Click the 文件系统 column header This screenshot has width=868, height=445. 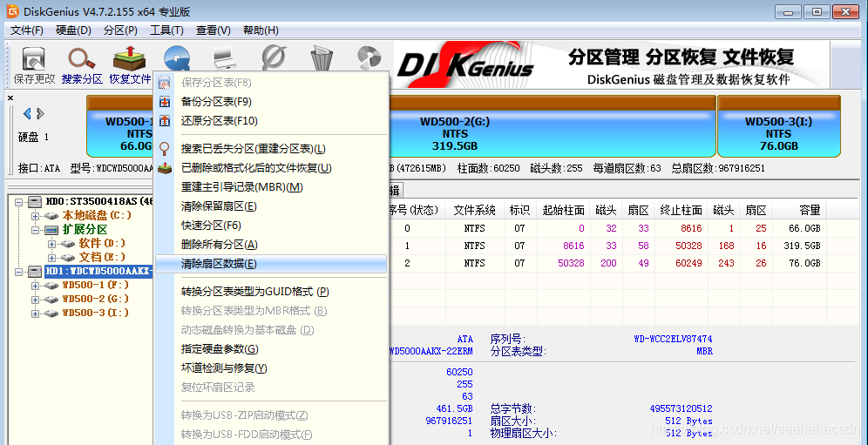(475, 211)
